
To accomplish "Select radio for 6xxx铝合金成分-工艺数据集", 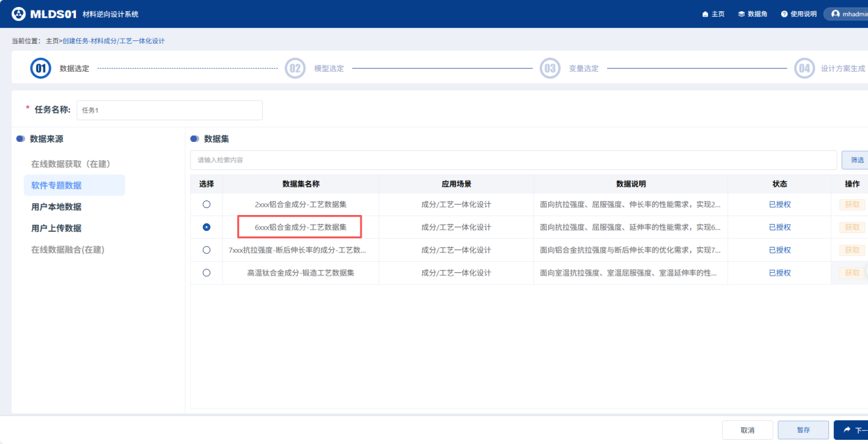I will point(207,227).
